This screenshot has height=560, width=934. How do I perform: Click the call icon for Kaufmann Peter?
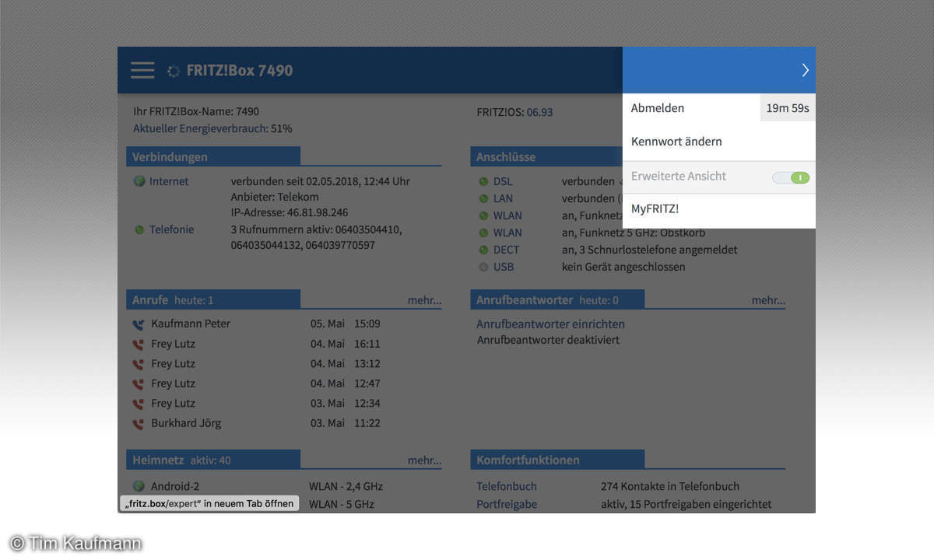[139, 325]
